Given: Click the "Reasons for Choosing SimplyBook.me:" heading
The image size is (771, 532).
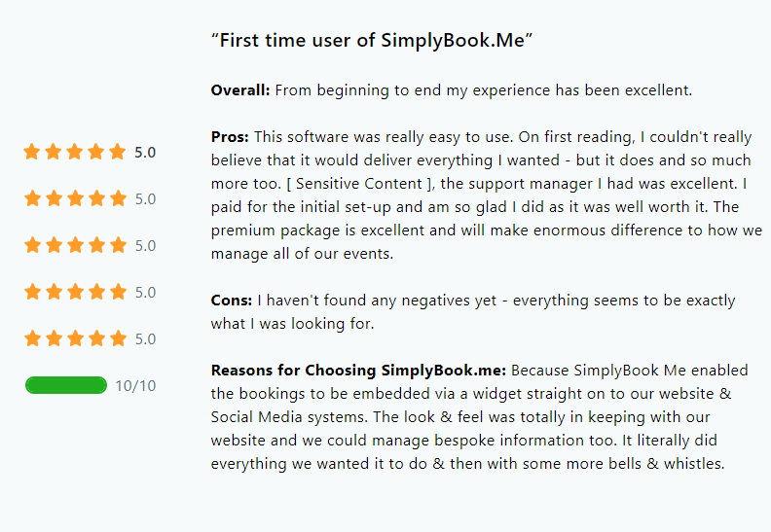Looking at the screenshot, I should click(358, 371).
